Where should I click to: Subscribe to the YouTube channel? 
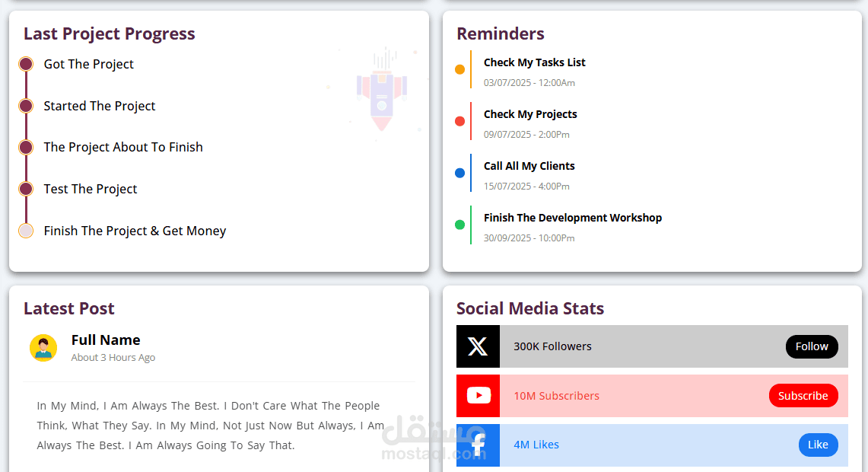(x=803, y=396)
